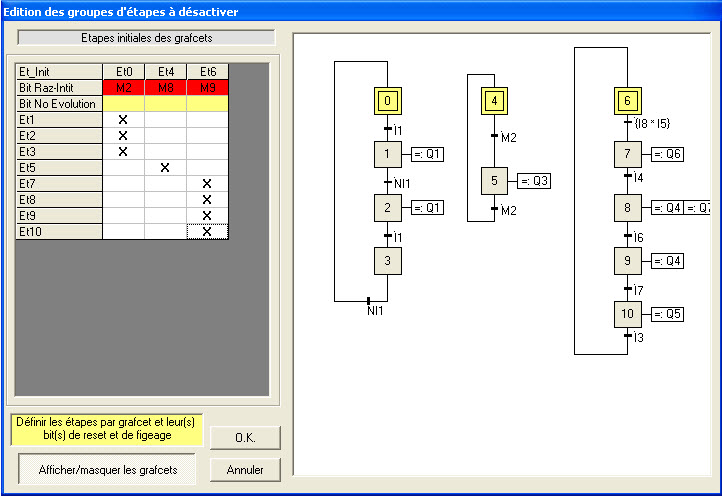Click step 2 box in the grafcet
The width and height of the screenshot is (722, 497).
click(x=388, y=208)
